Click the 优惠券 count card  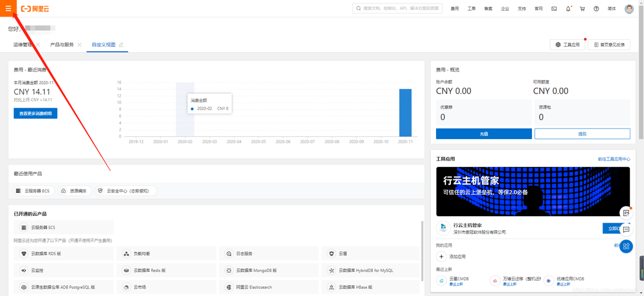484,112
